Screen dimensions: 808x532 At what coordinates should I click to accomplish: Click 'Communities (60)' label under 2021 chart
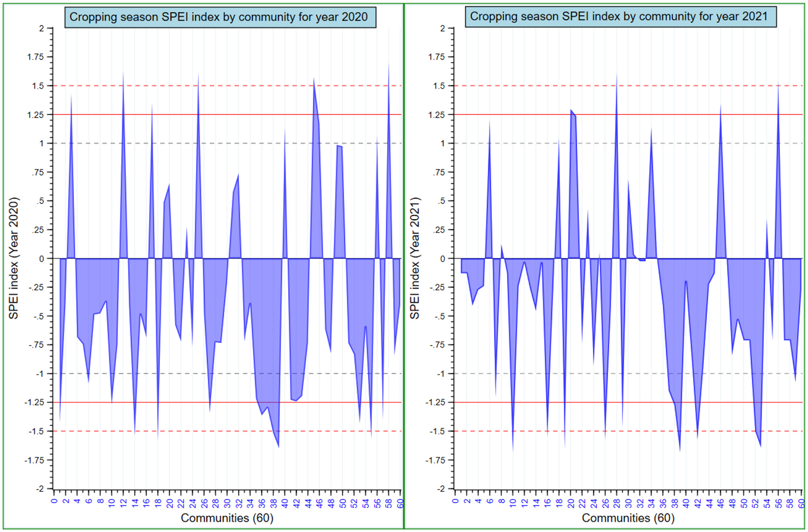[628, 518]
